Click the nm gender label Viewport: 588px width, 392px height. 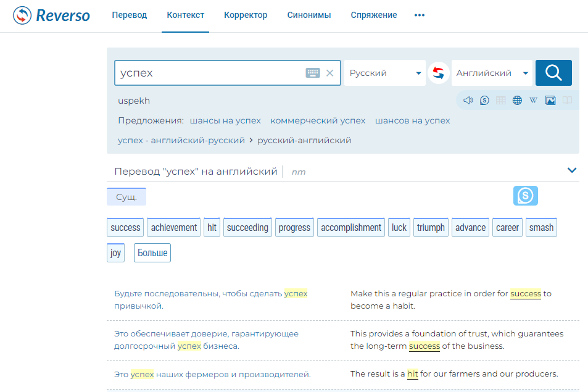pyautogui.click(x=299, y=172)
